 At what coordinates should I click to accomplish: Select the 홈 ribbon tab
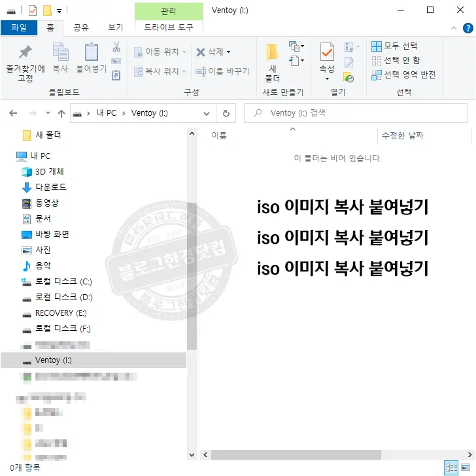point(50,28)
